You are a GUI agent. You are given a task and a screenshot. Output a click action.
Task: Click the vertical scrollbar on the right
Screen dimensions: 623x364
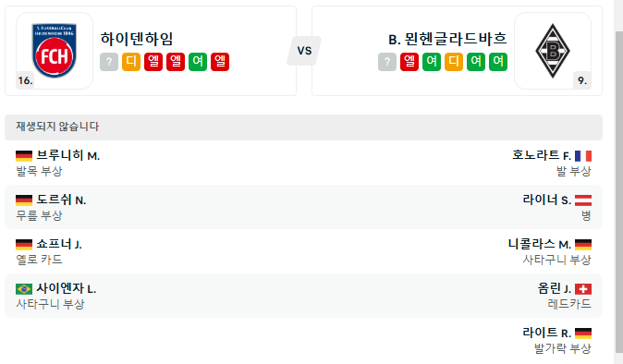618,190
